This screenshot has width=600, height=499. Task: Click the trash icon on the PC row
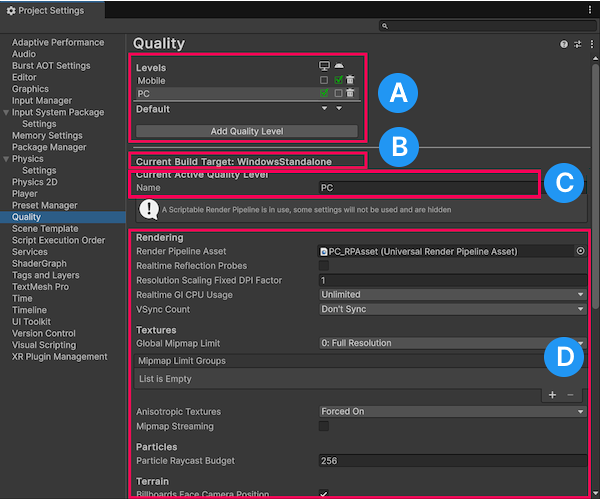click(x=350, y=93)
